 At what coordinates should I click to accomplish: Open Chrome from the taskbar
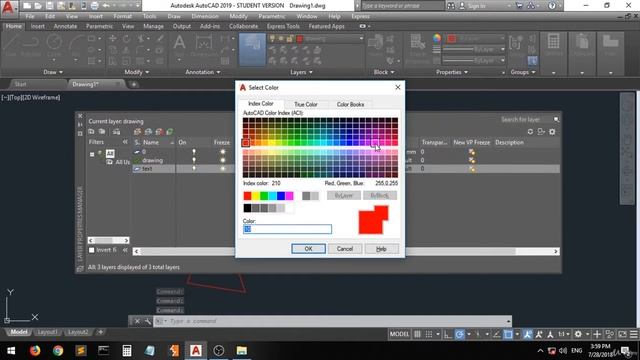coord(58,350)
